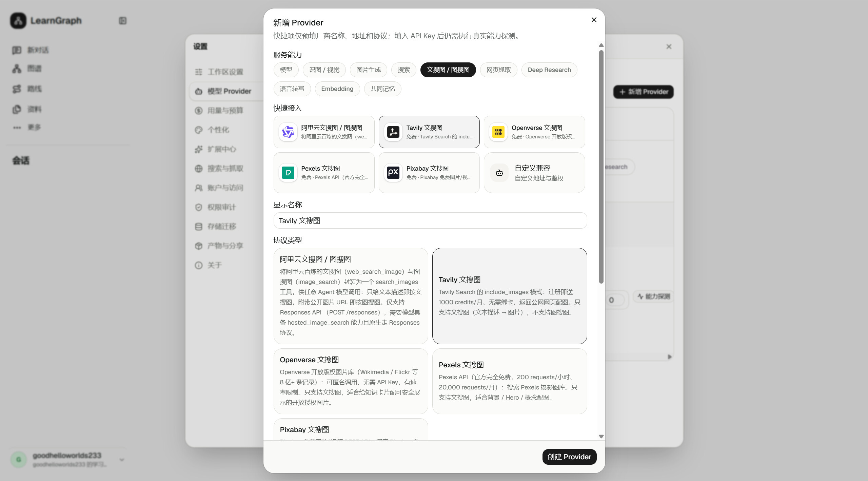Click the dialog scrollbar down arrow
The image size is (868, 481).
click(x=601, y=437)
